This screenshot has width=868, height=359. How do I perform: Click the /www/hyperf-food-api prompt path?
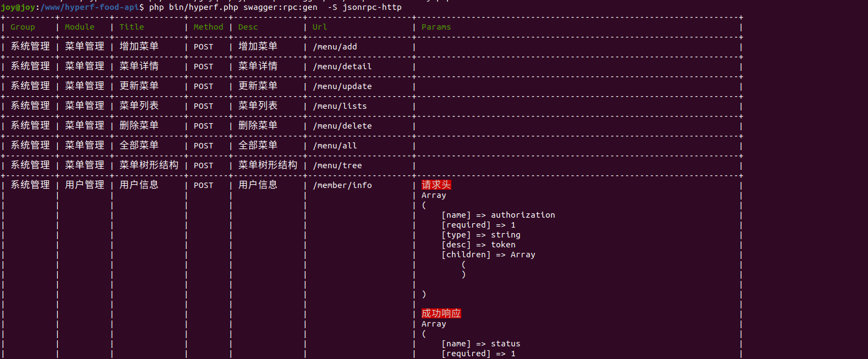point(89,7)
